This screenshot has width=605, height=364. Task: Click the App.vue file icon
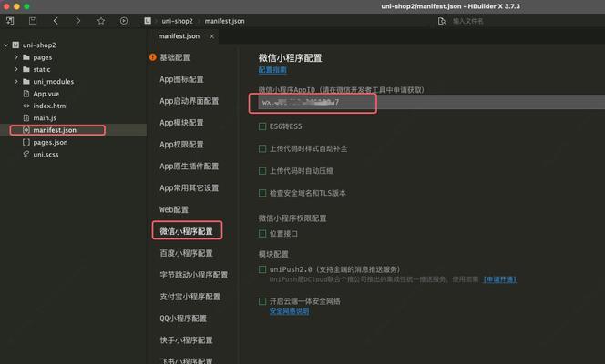click(x=26, y=94)
